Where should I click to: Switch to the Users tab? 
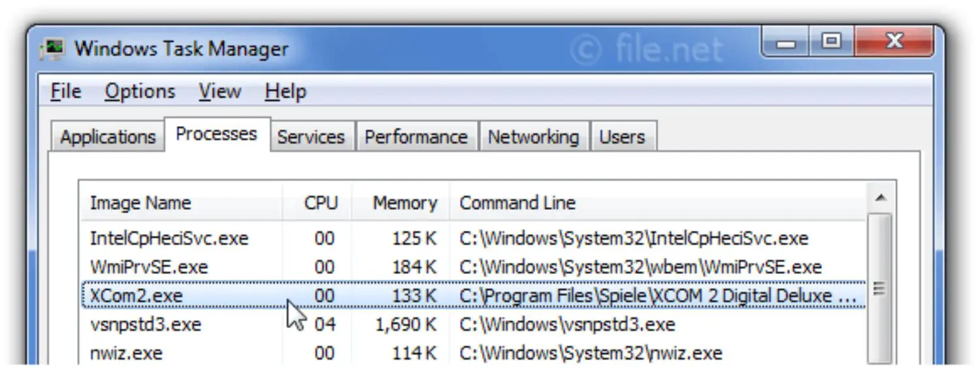coord(622,137)
